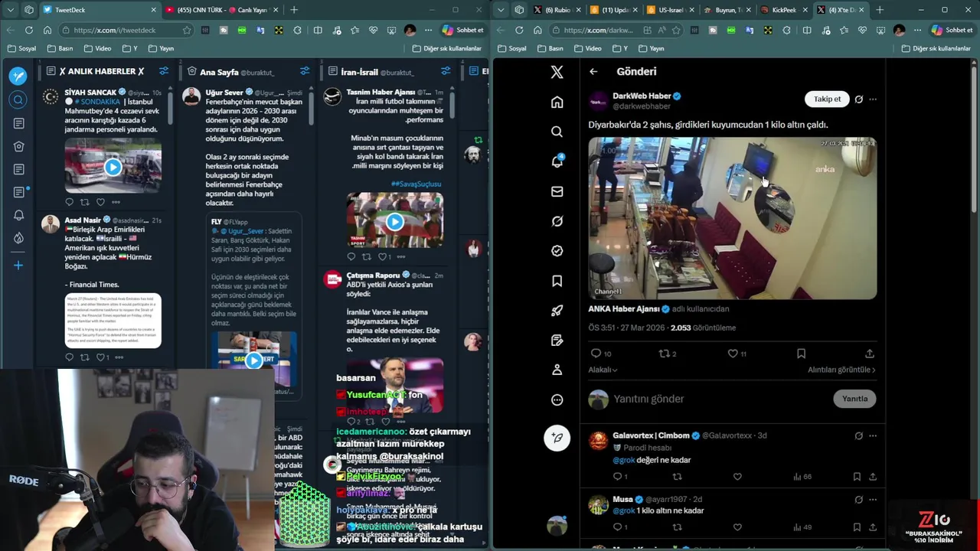Image resolution: width=980 pixels, height=551 pixels.
Task: Expand the Alakalı replies sort dropdown
Action: click(603, 370)
